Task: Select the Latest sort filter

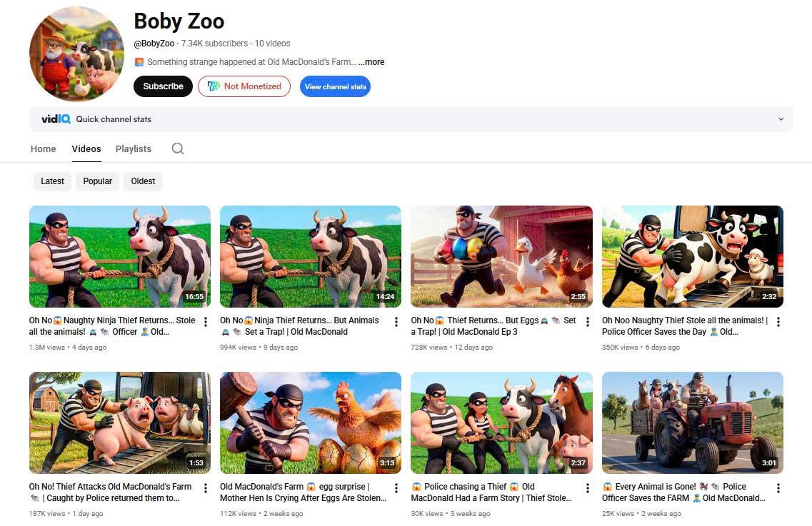Action: click(x=52, y=181)
